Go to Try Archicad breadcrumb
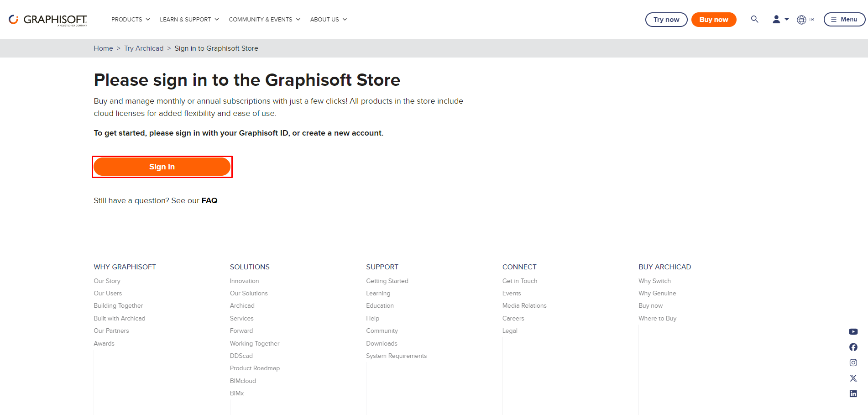 [144, 48]
